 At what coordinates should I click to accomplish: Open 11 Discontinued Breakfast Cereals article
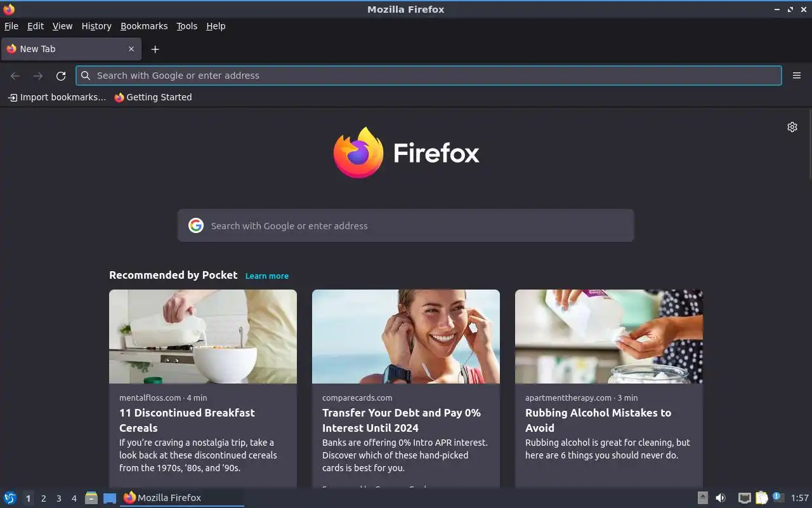click(x=187, y=420)
